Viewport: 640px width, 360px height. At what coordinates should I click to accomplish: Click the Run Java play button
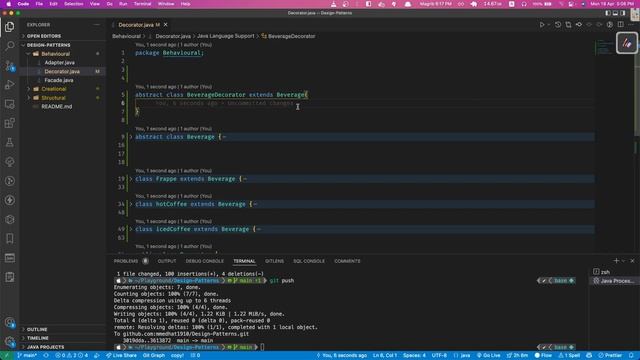542,25
